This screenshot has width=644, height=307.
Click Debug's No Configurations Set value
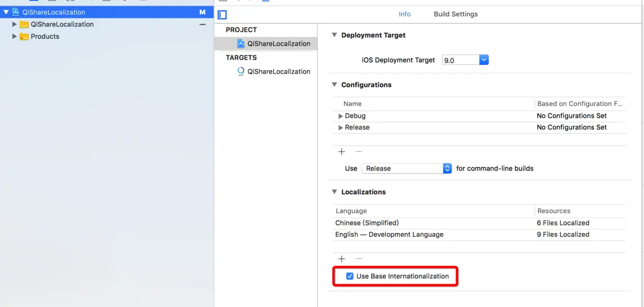[572, 116]
